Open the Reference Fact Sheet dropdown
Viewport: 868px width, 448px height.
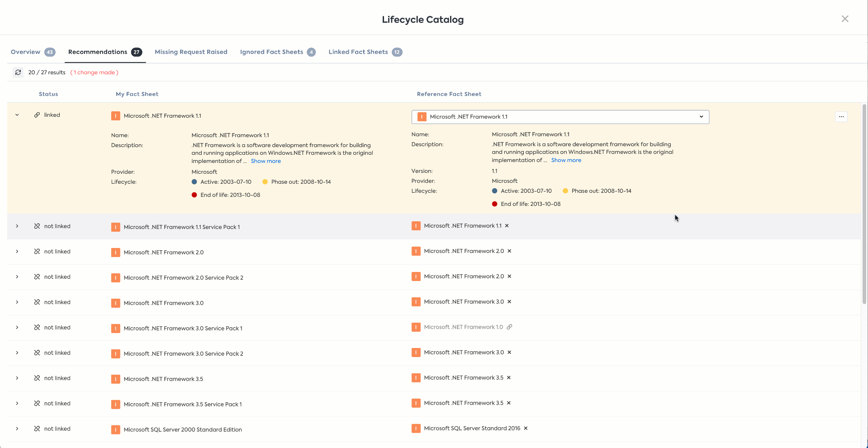[560, 117]
